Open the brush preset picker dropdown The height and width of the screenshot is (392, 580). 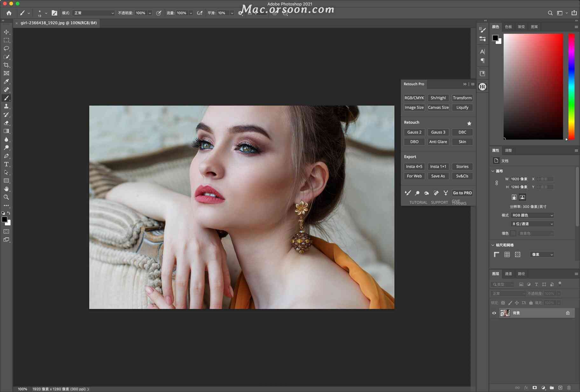[x=46, y=13]
